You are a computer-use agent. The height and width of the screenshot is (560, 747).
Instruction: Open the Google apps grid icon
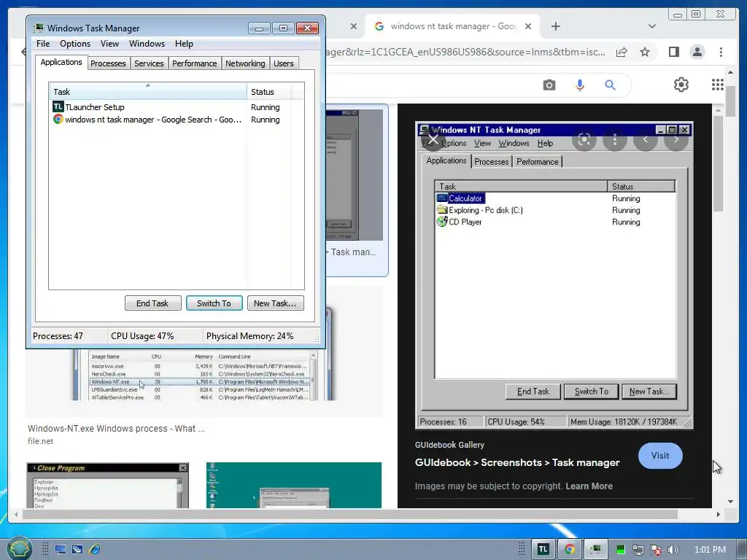[x=718, y=85]
